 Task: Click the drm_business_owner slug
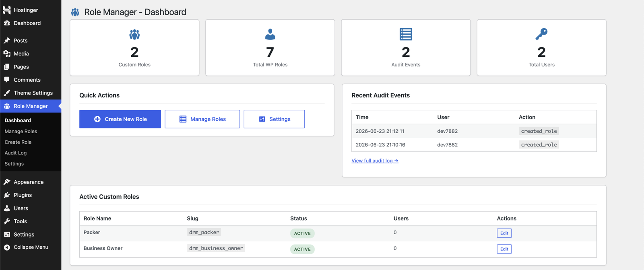[216, 248]
